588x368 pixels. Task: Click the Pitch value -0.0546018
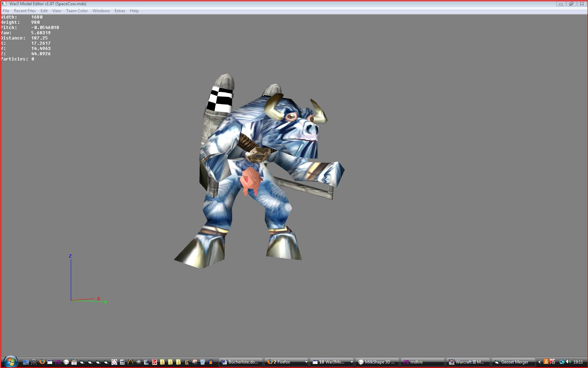[45, 28]
